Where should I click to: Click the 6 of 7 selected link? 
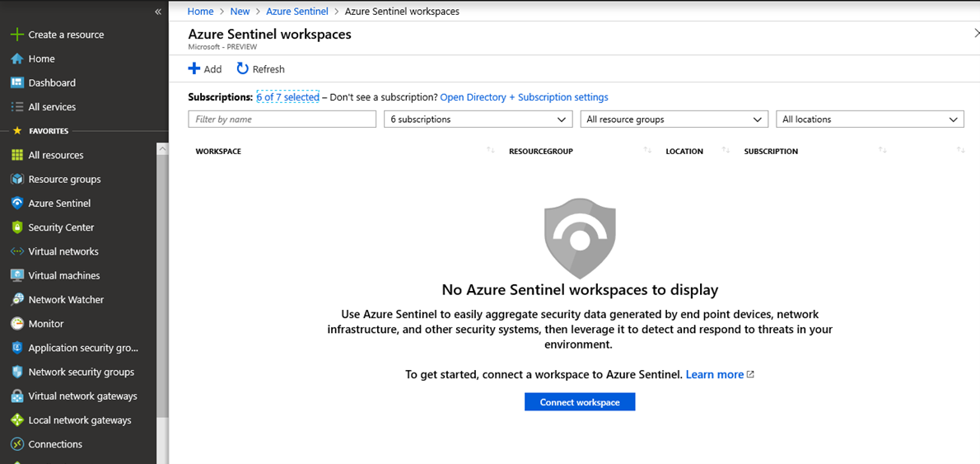[x=287, y=97]
